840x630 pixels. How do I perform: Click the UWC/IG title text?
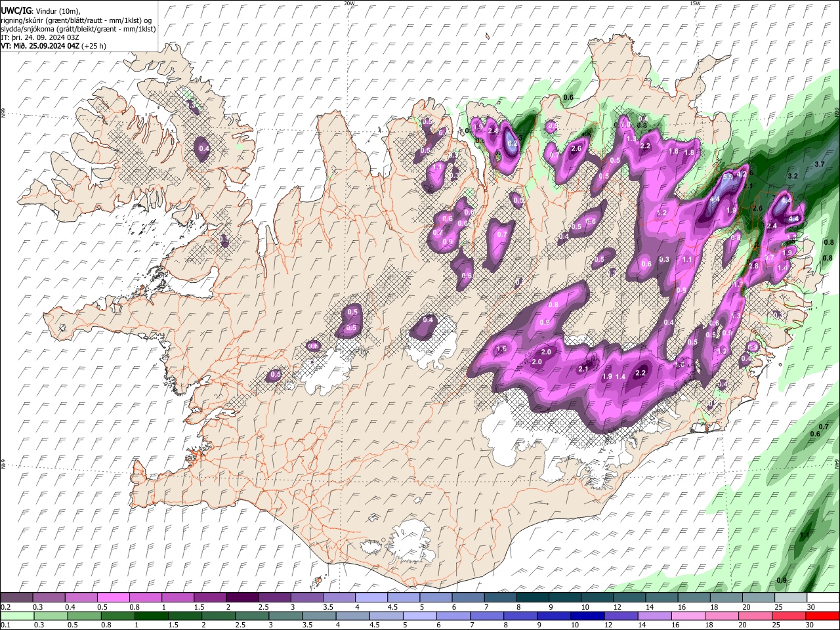click(x=16, y=10)
